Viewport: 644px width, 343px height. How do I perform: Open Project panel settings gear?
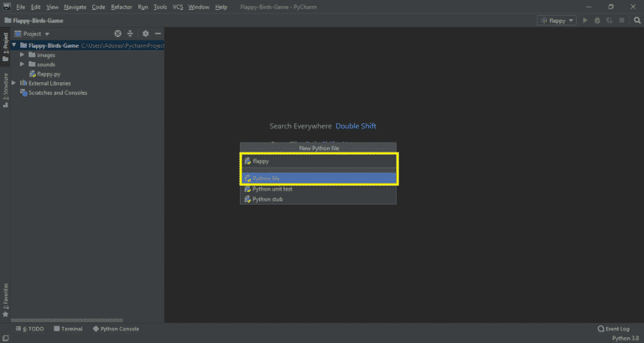click(x=145, y=34)
